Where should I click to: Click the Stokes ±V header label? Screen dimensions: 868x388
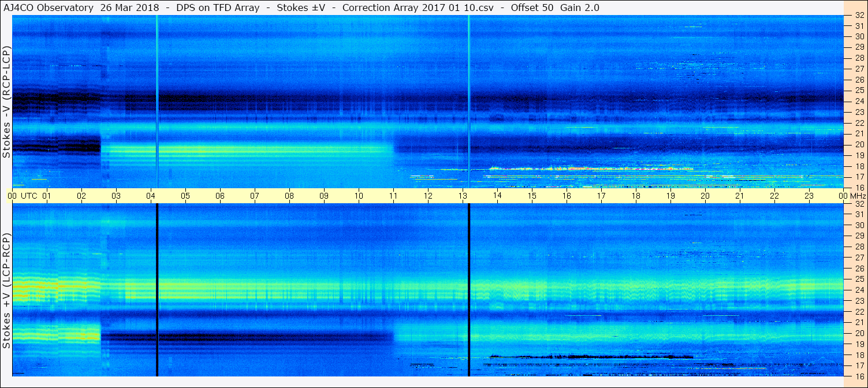pos(300,8)
